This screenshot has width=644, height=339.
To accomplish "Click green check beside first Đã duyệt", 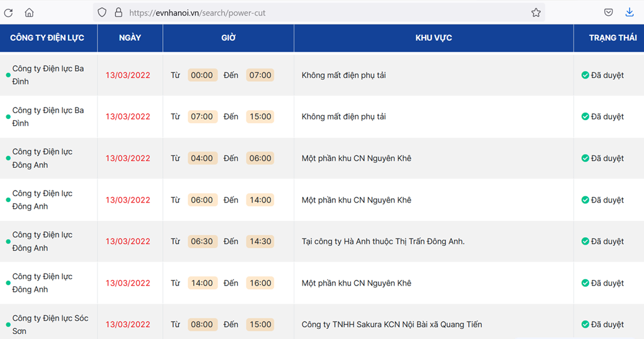I will coord(586,75).
